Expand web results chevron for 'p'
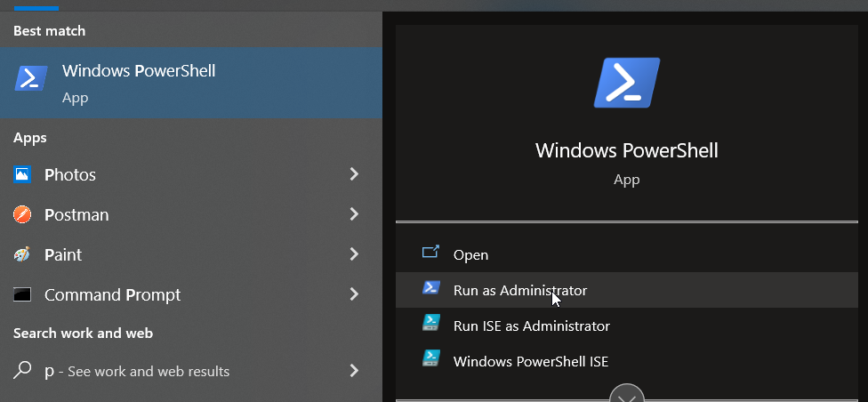Image resolution: width=868 pixels, height=402 pixels. (354, 370)
